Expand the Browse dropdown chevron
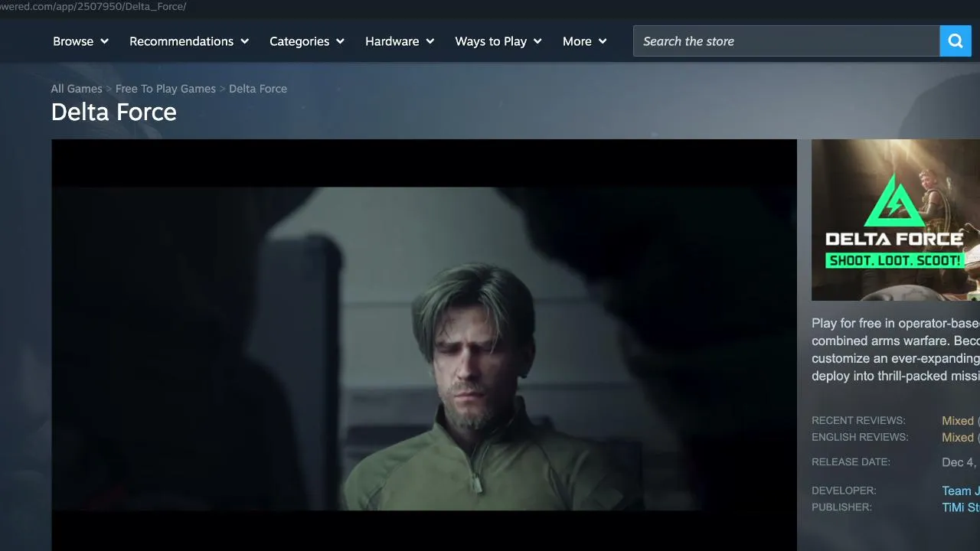This screenshot has height=551, width=980. pos(104,41)
